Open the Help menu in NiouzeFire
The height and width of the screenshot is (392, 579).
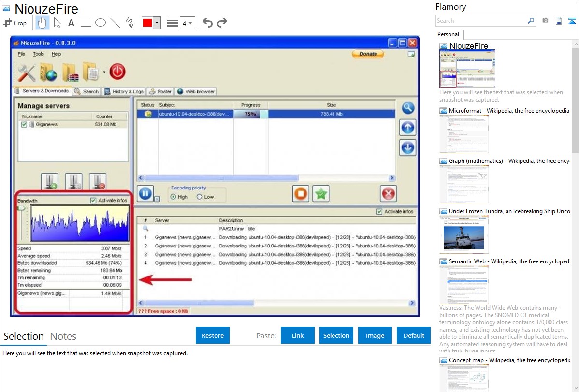pos(56,54)
